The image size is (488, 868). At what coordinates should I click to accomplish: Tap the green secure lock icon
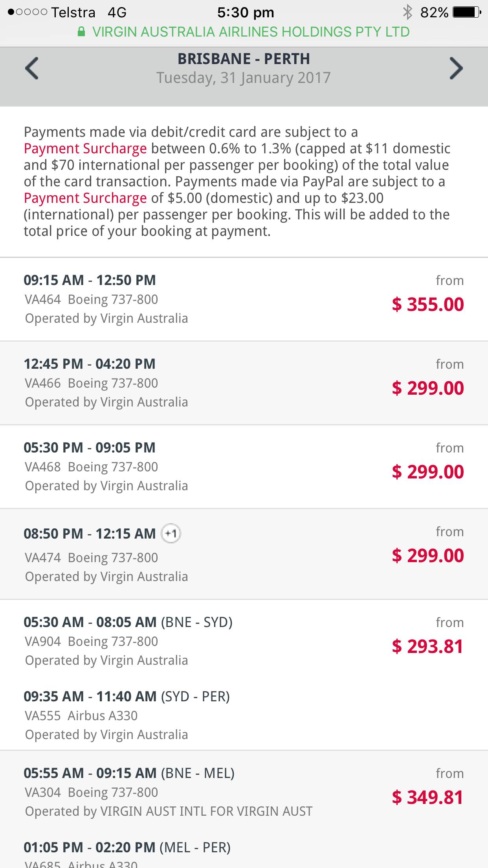tap(81, 32)
